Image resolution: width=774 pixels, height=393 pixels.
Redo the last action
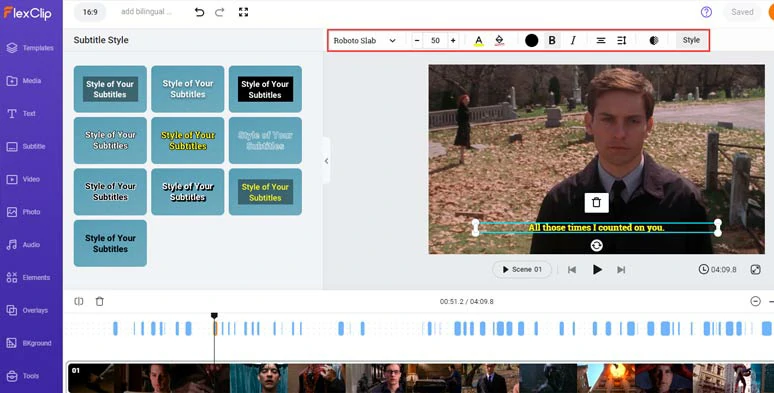220,12
